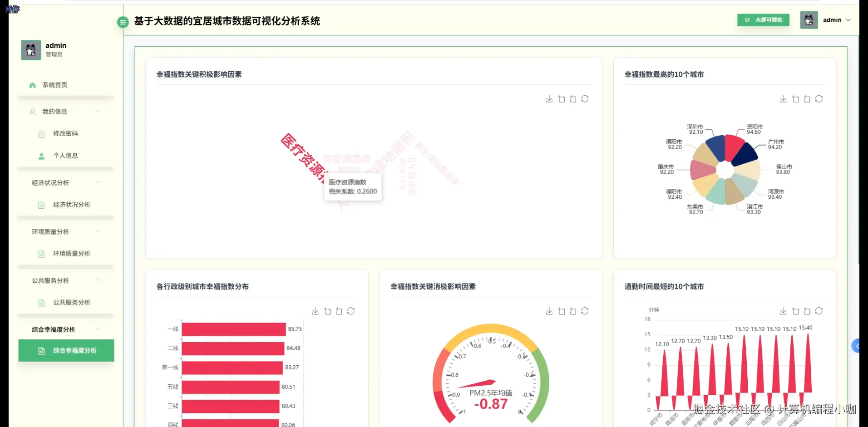Click the gauge value -0.87
The height and width of the screenshot is (427, 868).
491,404
